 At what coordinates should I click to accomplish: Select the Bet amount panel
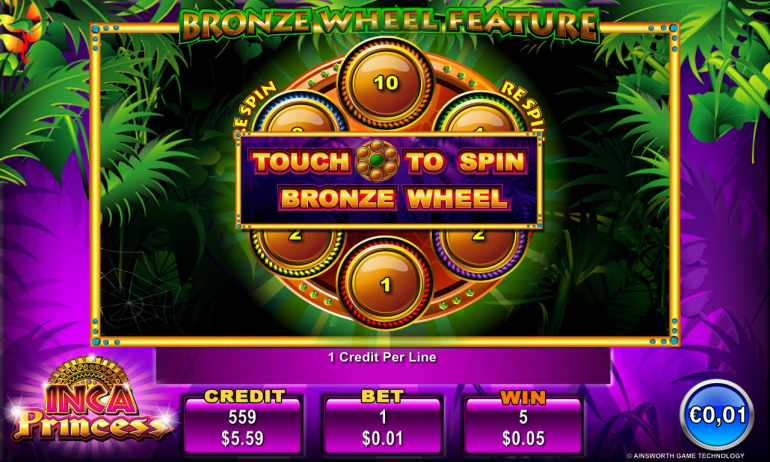383,422
